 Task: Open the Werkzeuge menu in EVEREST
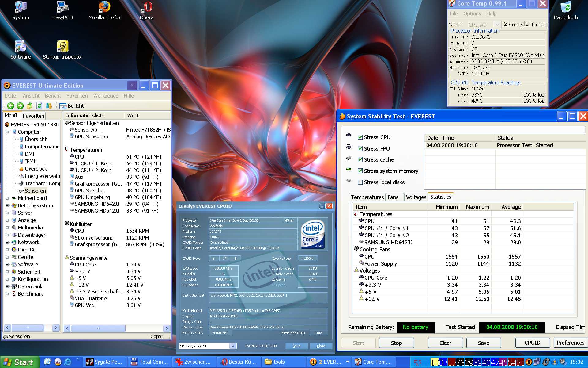(106, 96)
